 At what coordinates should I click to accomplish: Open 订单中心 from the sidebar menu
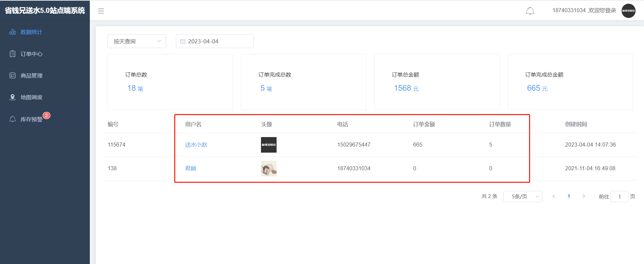point(32,54)
